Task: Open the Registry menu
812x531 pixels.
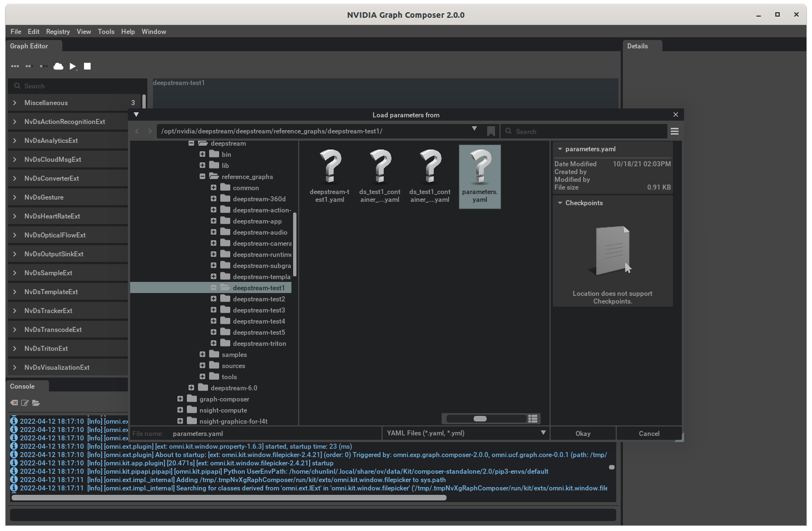Action: pos(58,32)
